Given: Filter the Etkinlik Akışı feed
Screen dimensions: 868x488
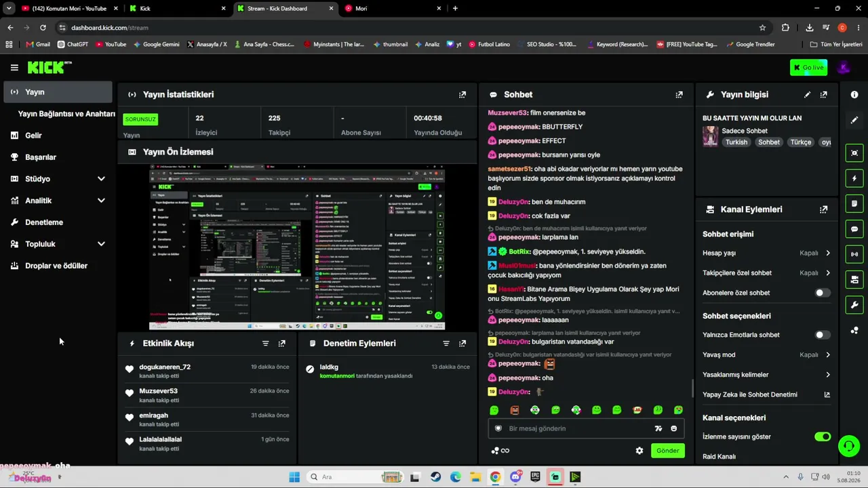Looking at the screenshot, I should pos(266,344).
